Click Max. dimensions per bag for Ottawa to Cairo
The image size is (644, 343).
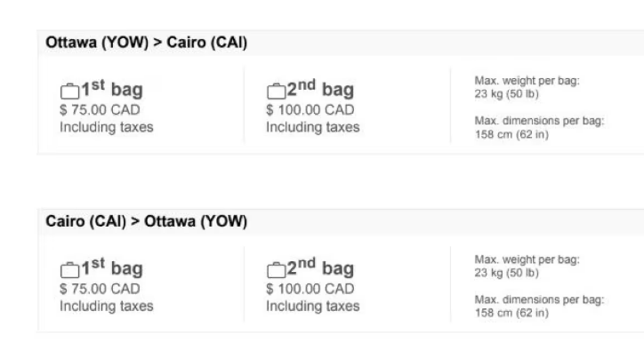[539, 121]
